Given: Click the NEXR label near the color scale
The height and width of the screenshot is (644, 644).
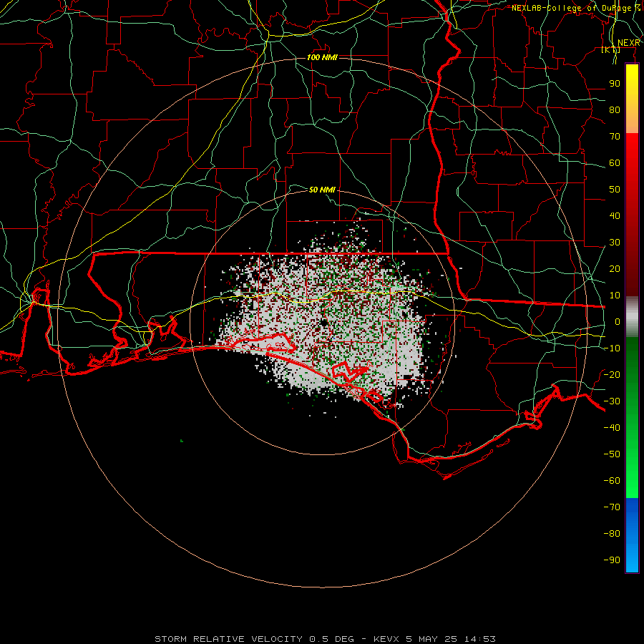Looking at the screenshot, I should pyautogui.click(x=629, y=43).
